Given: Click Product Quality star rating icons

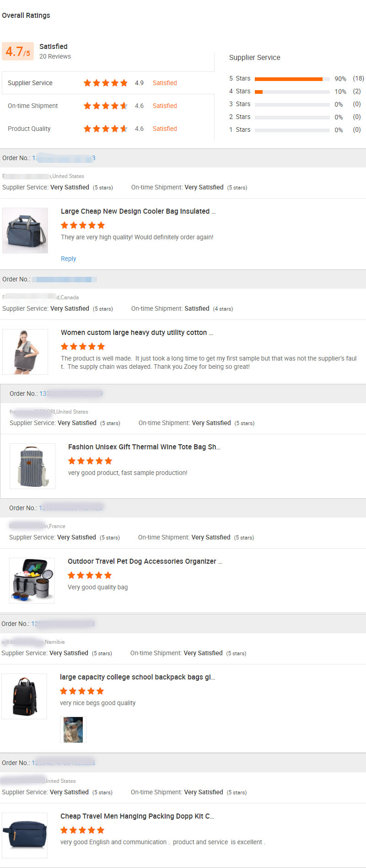Looking at the screenshot, I should pos(106,129).
